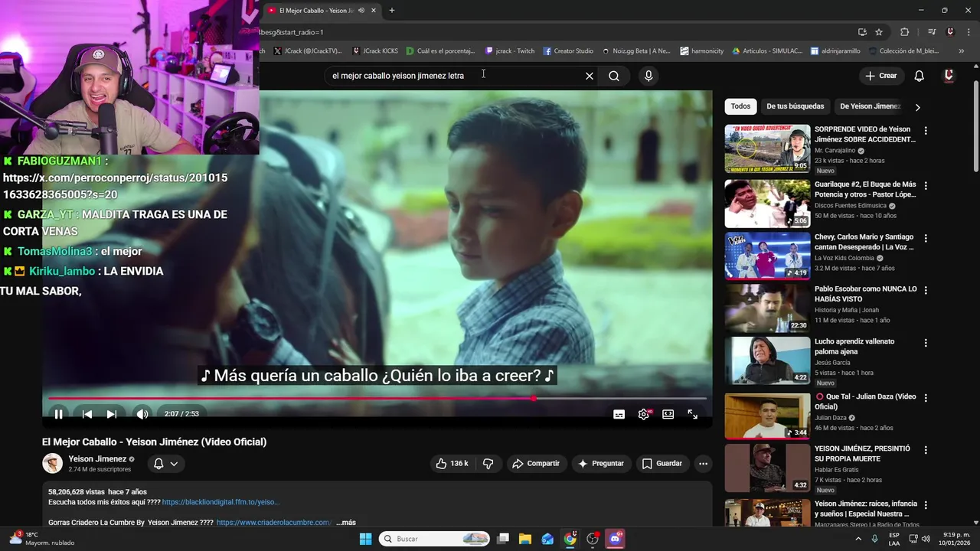
Task: Open the SORPRENDE VIDEO de Yeison thumbnail
Action: [767, 148]
